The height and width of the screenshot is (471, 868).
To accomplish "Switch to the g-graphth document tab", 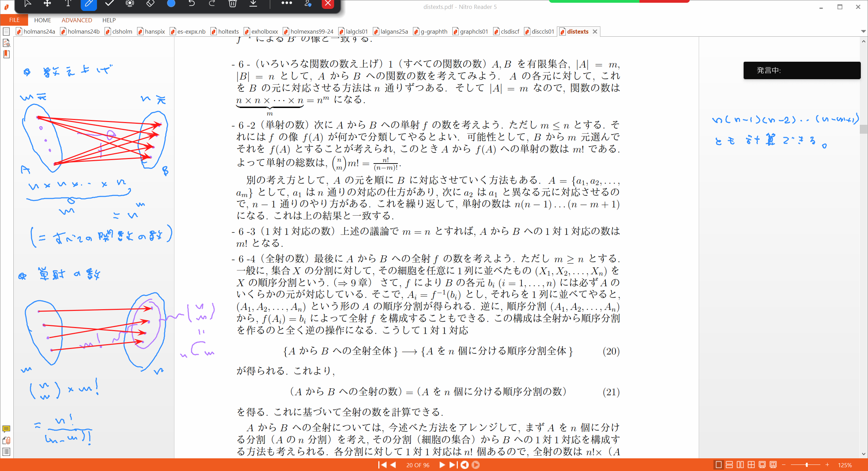I will (x=430, y=32).
